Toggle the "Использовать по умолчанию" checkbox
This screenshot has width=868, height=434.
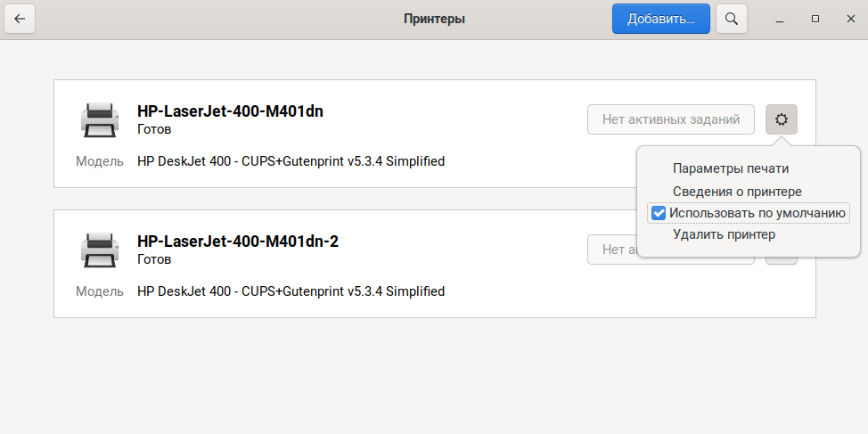659,213
